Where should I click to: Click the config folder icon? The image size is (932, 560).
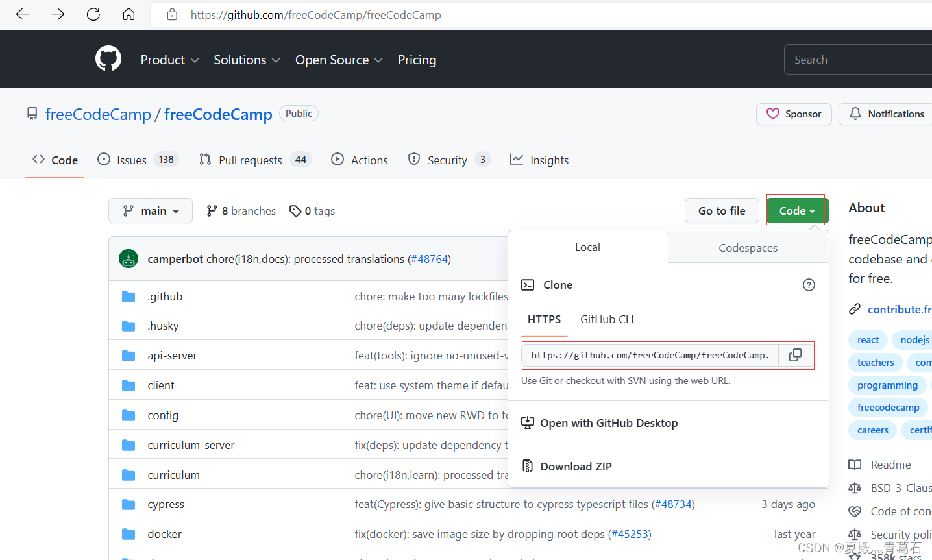click(129, 415)
